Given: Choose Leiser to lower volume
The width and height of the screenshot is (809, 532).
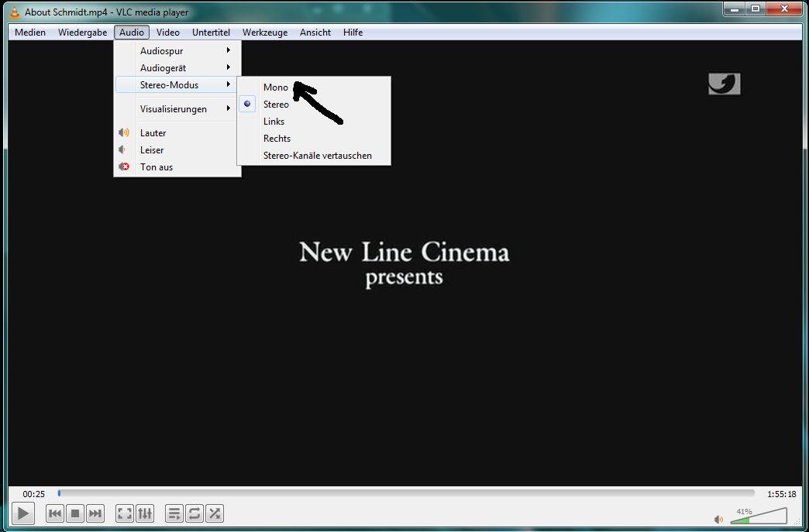Looking at the screenshot, I should [177, 149].
